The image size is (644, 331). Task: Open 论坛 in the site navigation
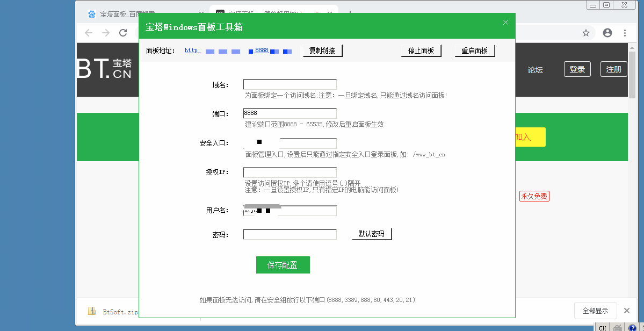tap(535, 70)
